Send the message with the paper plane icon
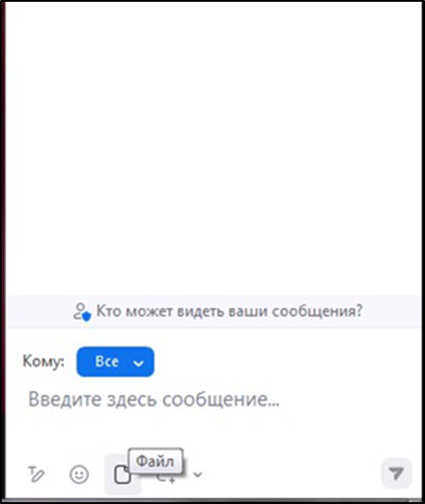Screen dimensions: 425x504 (x=396, y=473)
